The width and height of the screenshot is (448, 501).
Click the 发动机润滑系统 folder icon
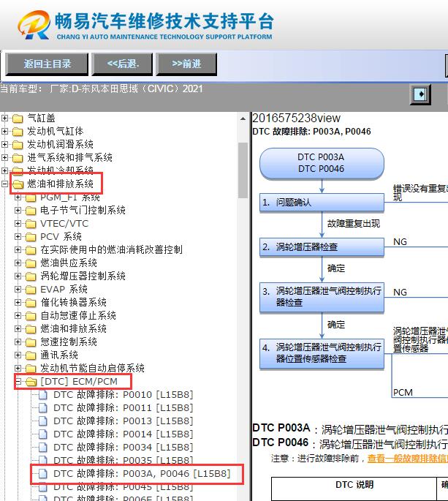18,145
